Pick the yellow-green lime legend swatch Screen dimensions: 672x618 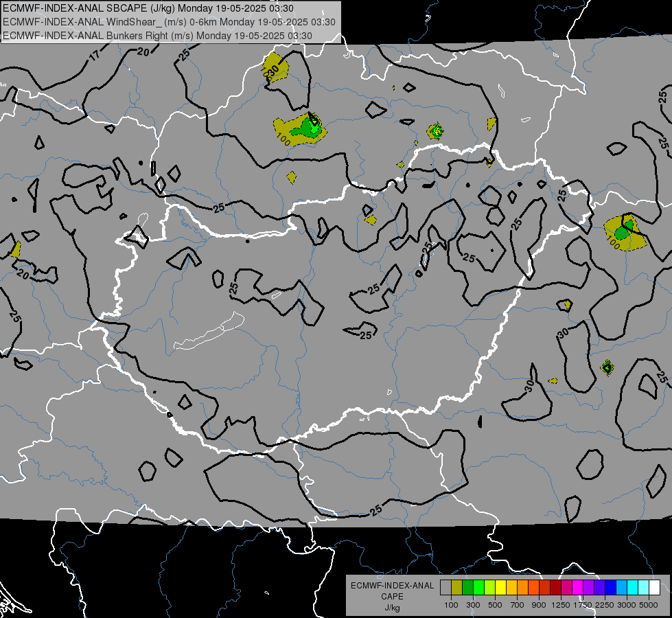490,588
